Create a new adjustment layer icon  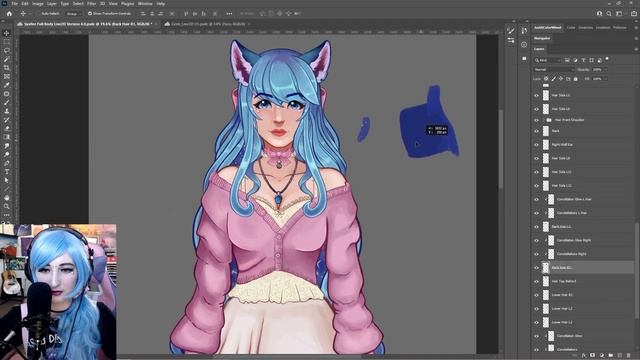pos(602,356)
